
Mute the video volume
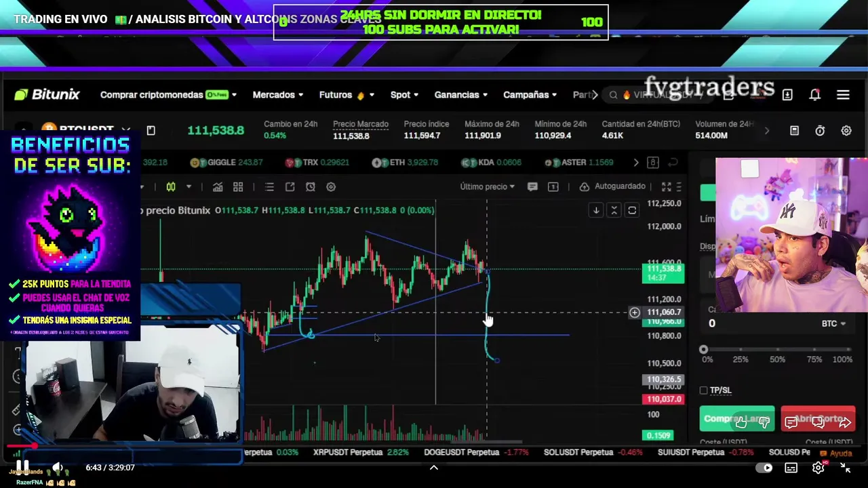(58, 467)
